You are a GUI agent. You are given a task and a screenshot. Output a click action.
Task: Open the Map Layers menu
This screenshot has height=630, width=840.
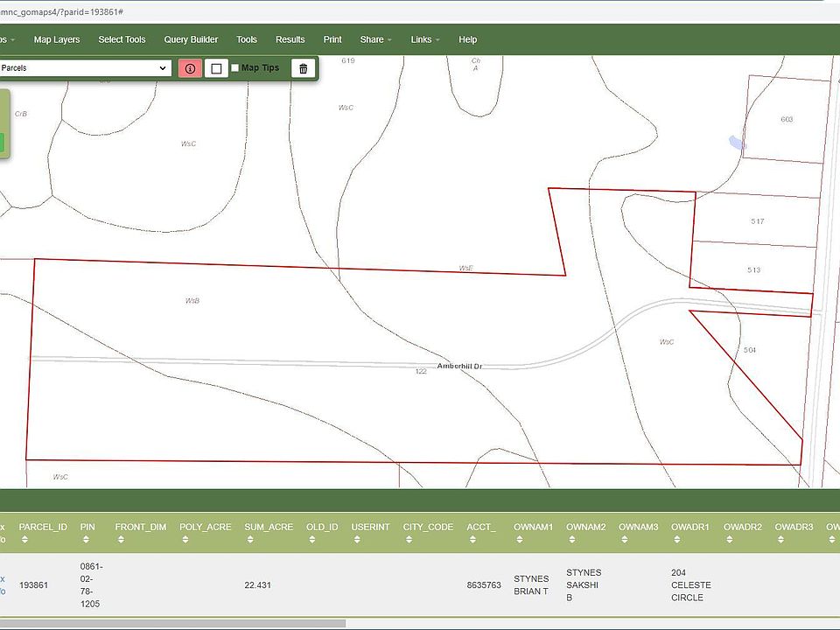pyautogui.click(x=57, y=39)
